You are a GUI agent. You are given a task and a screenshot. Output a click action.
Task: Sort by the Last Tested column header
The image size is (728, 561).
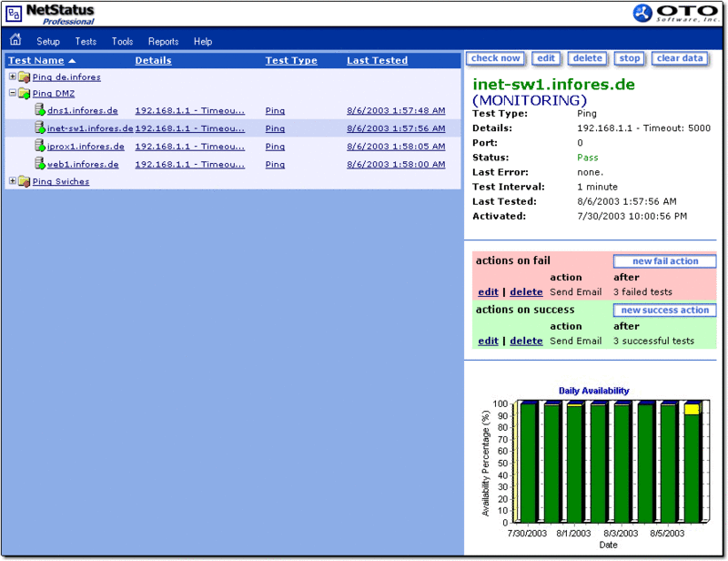click(377, 60)
